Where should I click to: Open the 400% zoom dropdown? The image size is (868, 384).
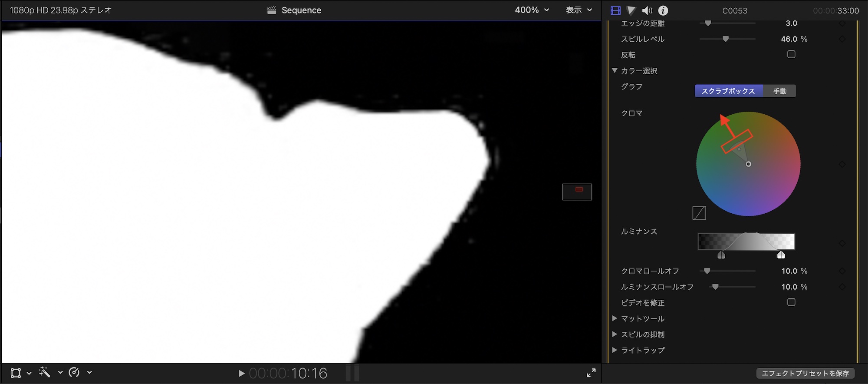[532, 10]
